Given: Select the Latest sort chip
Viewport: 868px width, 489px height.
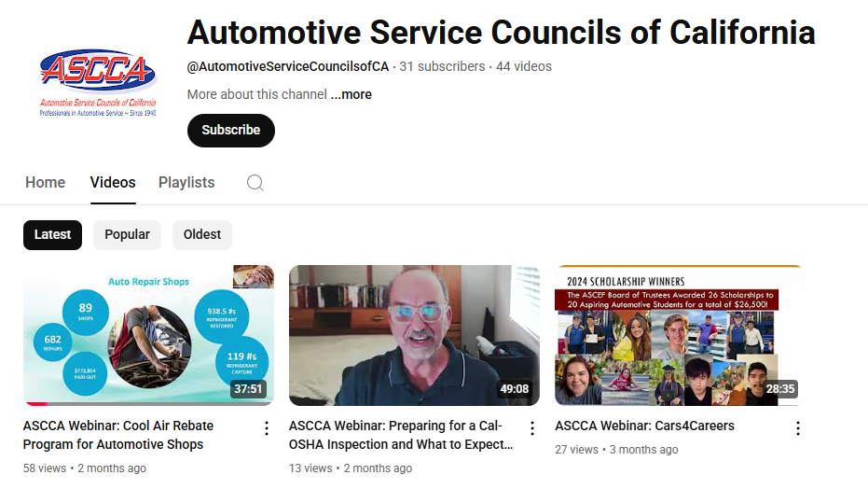Looking at the screenshot, I should [x=52, y=235].
